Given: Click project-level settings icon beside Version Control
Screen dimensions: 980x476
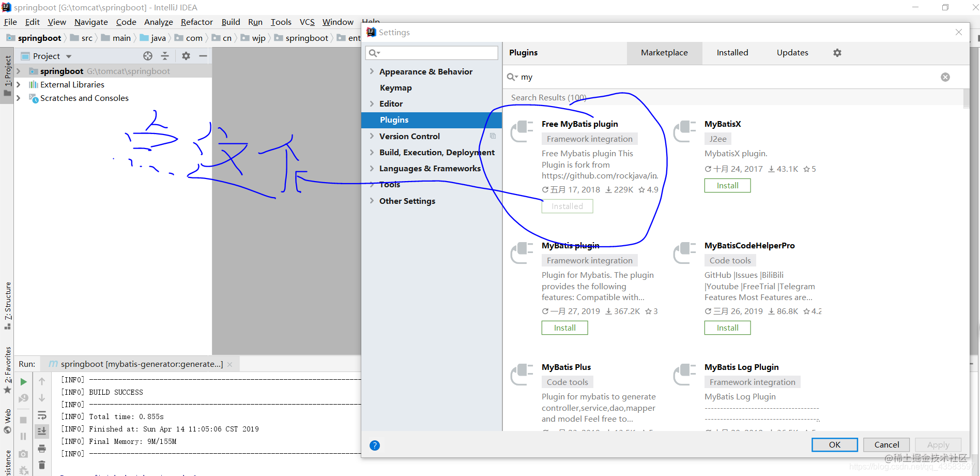Looking at the screenshot, I should pos(493,136).
